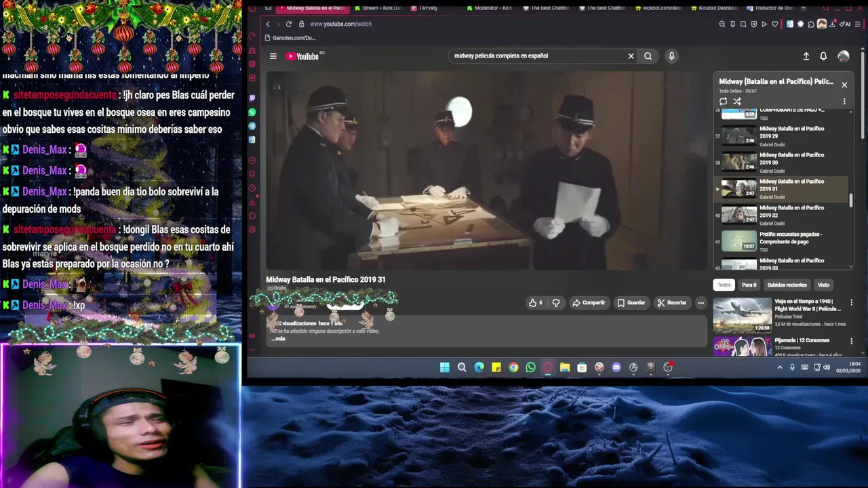Open Microsoft Edge from the taskbar
This screenshot has height=488, width=868.
pos(479,367)
